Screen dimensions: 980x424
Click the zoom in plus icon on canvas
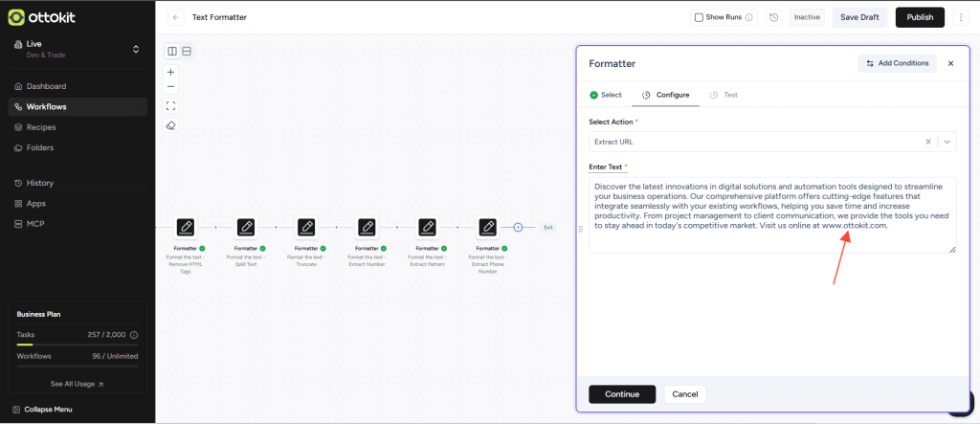coord(171,72)
